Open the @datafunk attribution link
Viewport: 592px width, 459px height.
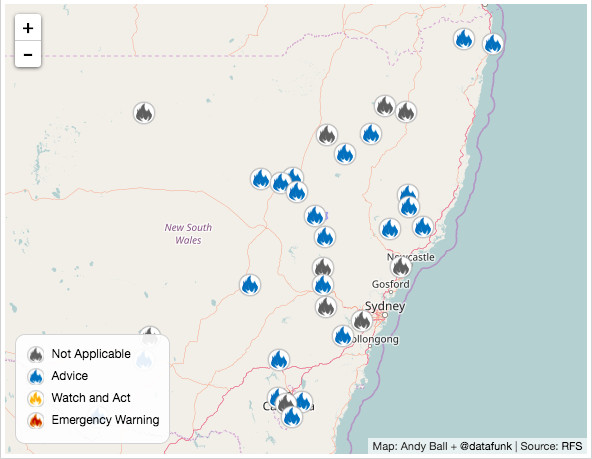(x=486, y=446)
